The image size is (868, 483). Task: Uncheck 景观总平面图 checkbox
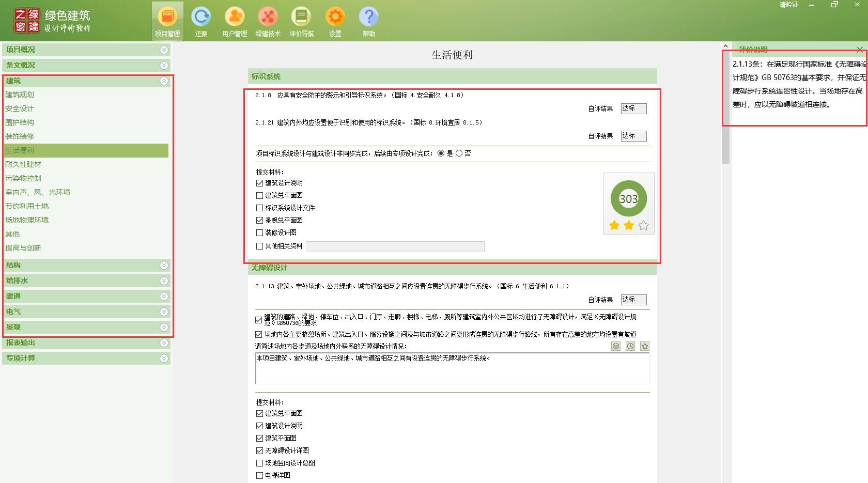point(259,220)
